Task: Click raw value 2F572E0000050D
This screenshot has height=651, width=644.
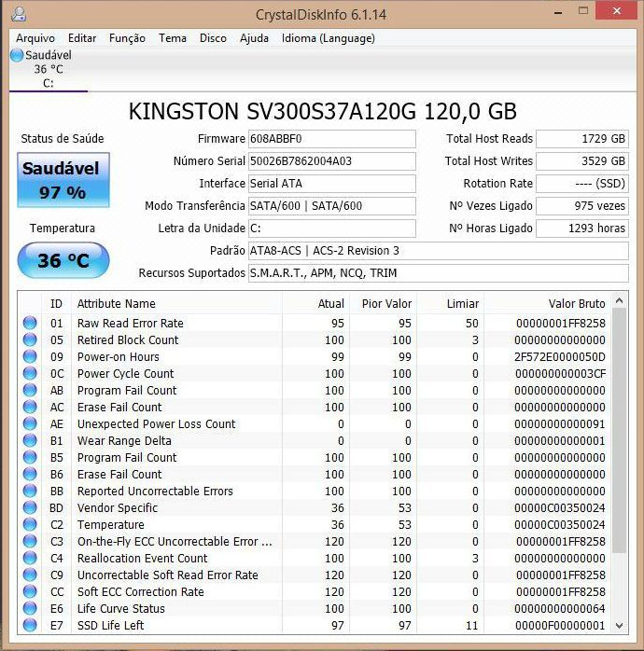Action: [560, 356]
